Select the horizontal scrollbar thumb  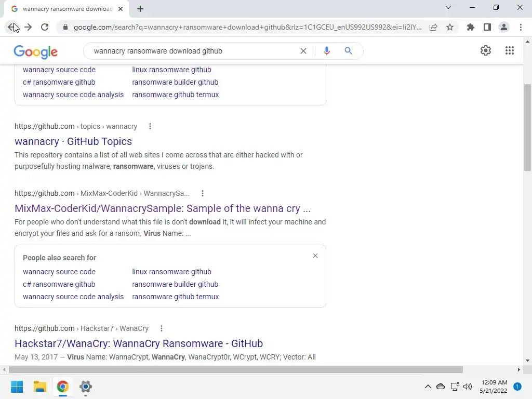click(x=236, y=369)
